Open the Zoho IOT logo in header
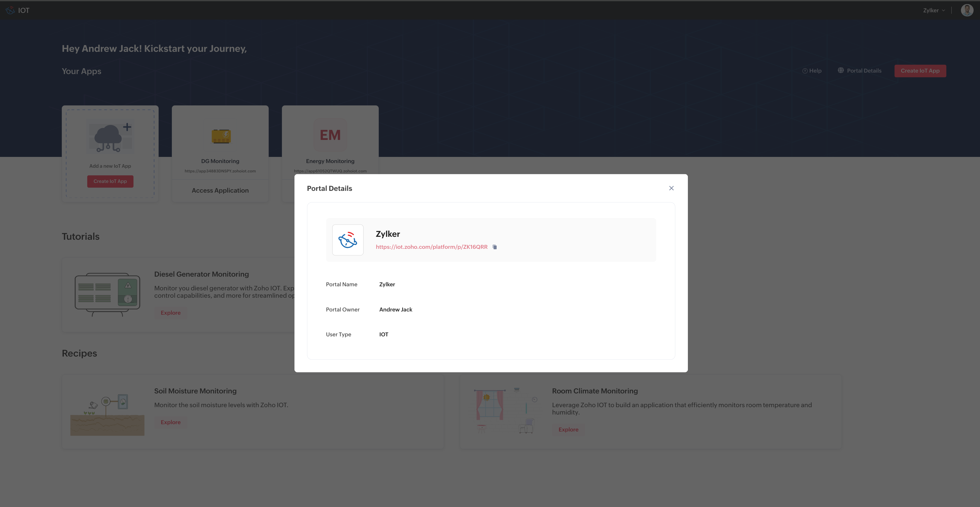980x507 pixels. point(10,10)
